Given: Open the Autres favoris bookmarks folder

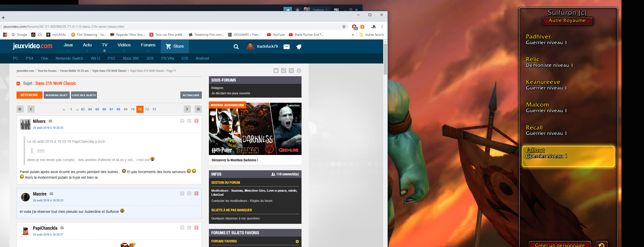Looking at the screenshot, I should [372, 35].
